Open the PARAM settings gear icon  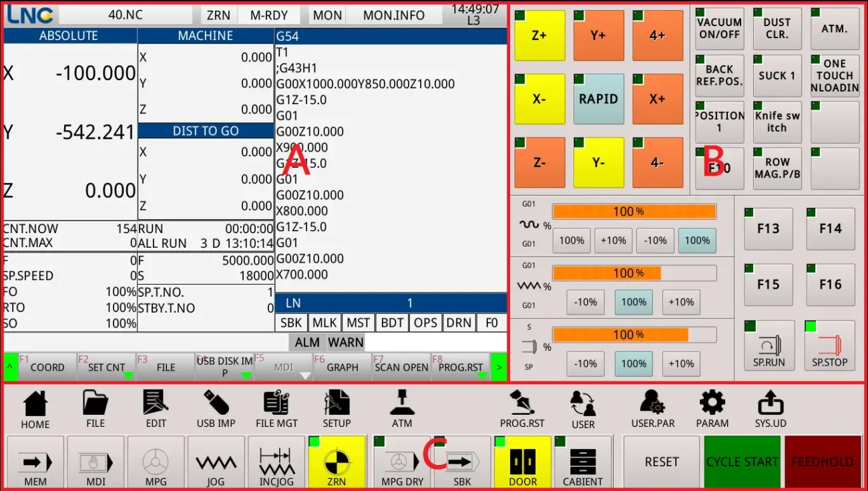[x=712, y=407]
